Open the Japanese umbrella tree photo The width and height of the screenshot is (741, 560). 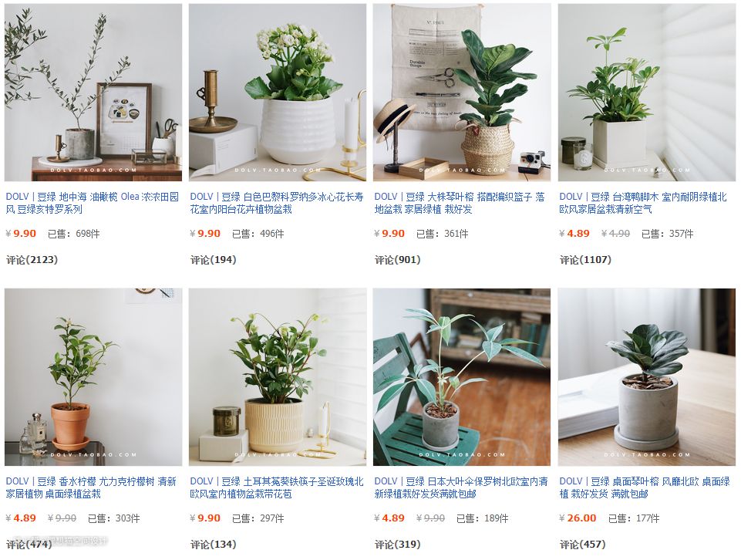pos(462,377)
